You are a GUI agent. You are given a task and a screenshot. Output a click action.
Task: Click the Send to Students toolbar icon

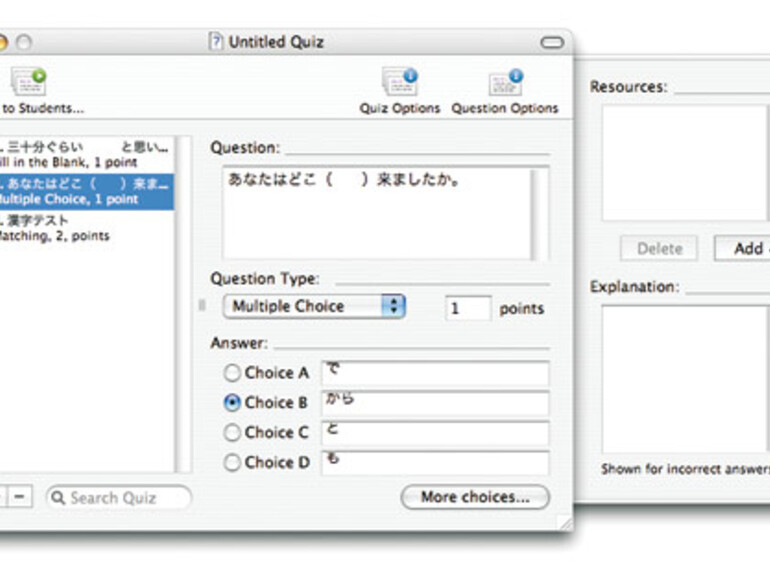[30, 83]
